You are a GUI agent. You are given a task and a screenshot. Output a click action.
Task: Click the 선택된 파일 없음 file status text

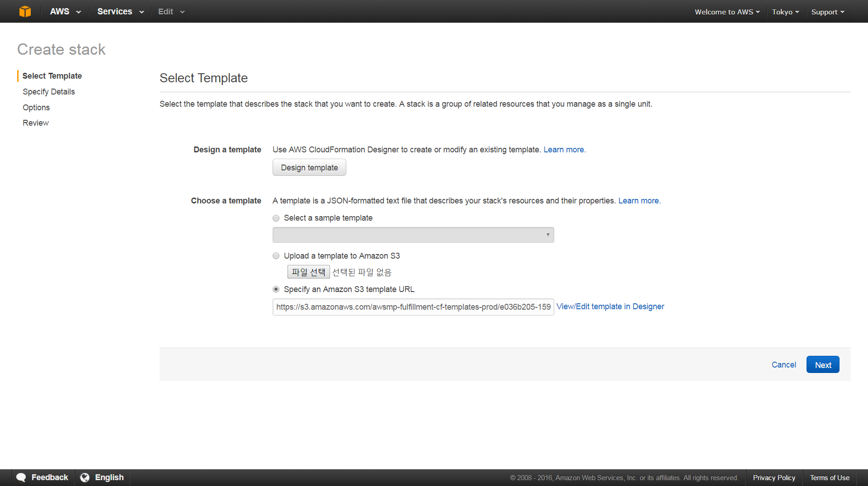click(362, 272)
